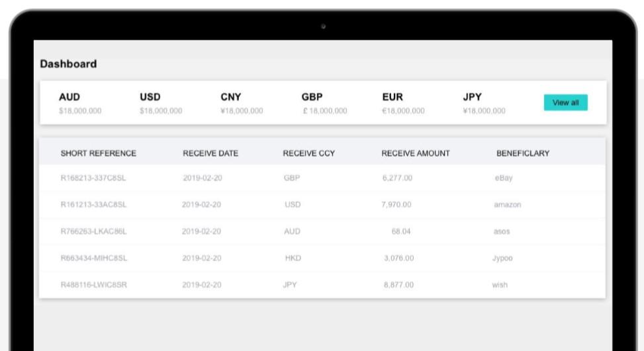Click the date in the amazon row
The image size is (644, 351).
point(201,205)
